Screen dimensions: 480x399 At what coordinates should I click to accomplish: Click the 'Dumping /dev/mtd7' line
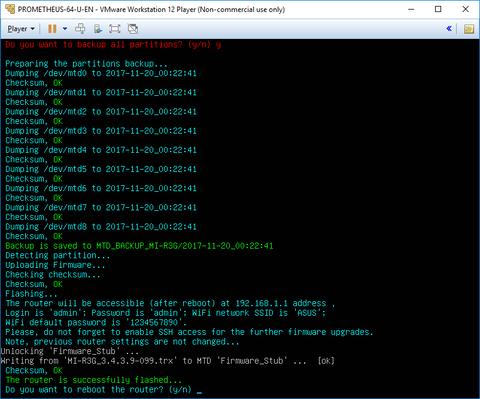tap(101, 208)
